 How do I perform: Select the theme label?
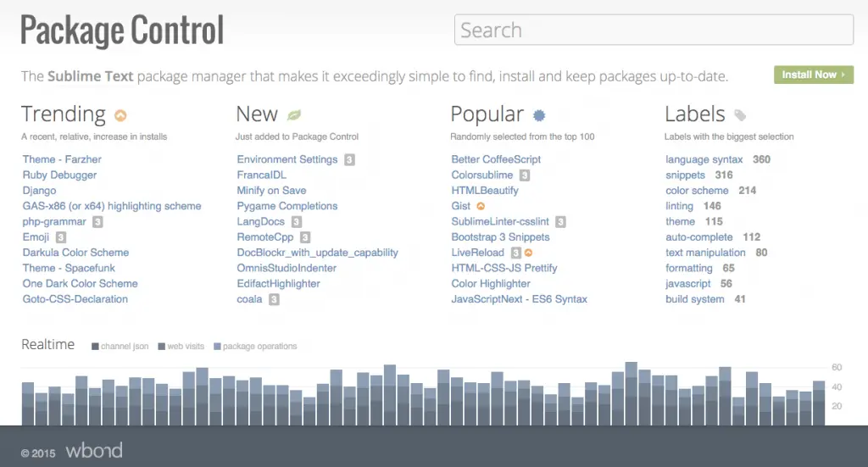[x=681, y=221]
